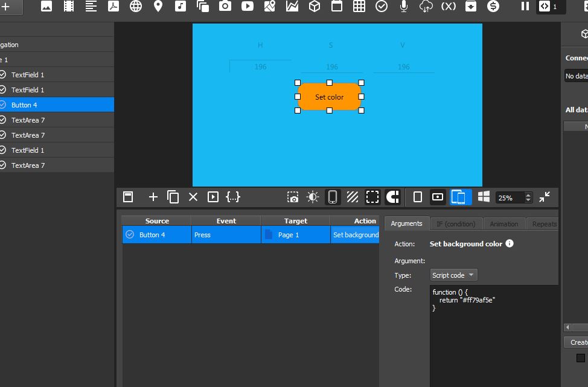Toggle the checkbox at the right panel bottom

click(x=581, y=358)
